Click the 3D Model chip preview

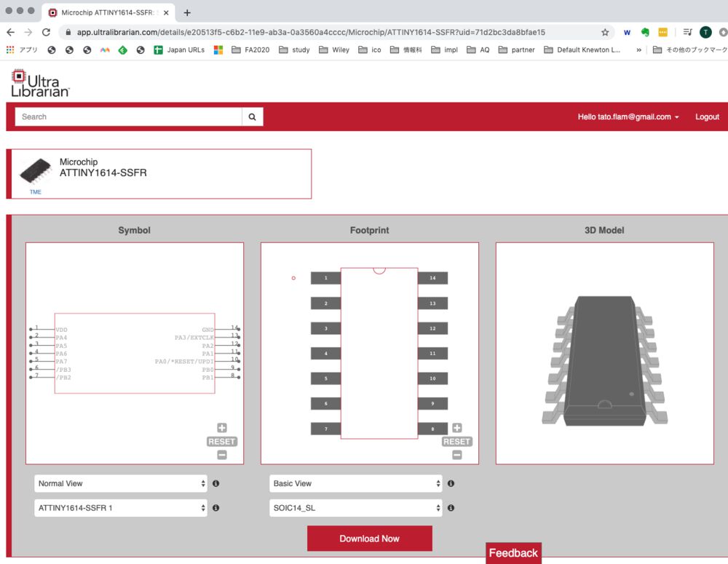click(x=604, y=361)
